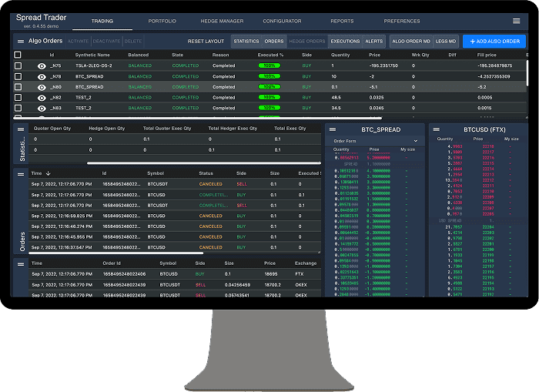Check the checkbox for order _N78
This screenshot has height=392, width=539.
[x=18, y=77]
